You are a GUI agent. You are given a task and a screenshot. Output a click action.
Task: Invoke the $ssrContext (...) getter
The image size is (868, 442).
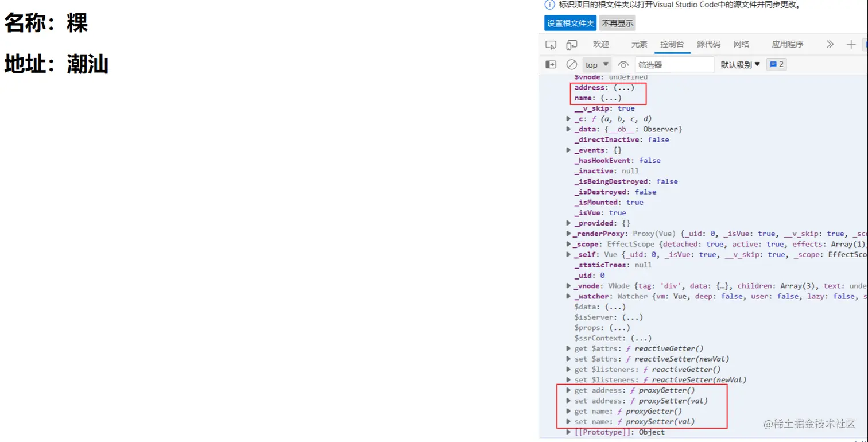[x=641, y=338]
